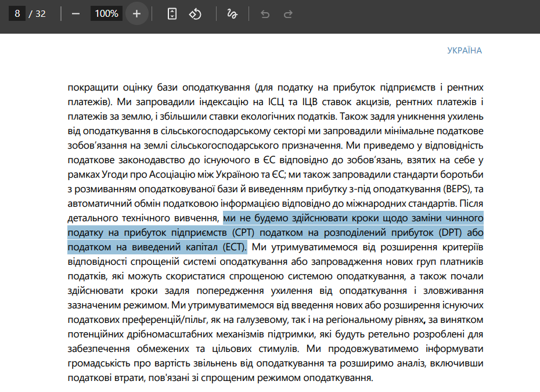The width and height of the screenshot is (540, 392).
Task: Click the redo arrow icon
Action: [x=288, y=14]
